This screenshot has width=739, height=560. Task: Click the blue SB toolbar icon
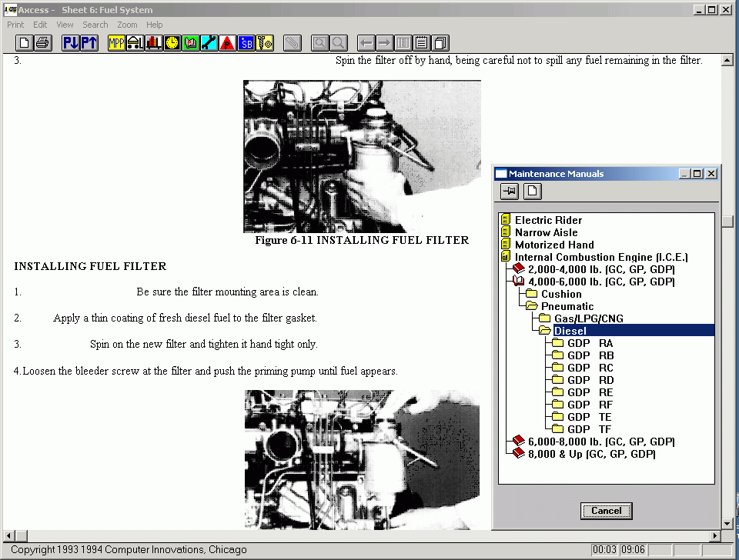[x=246, y=43]
